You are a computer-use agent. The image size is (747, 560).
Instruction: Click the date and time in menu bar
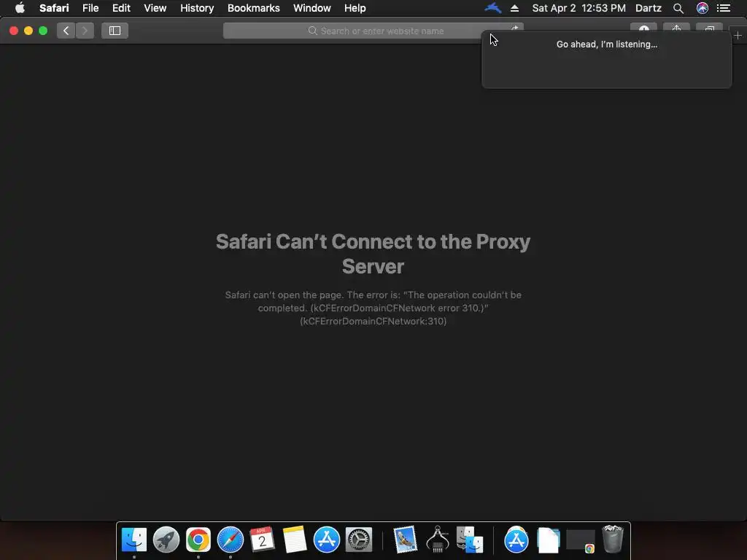point(578,8)
